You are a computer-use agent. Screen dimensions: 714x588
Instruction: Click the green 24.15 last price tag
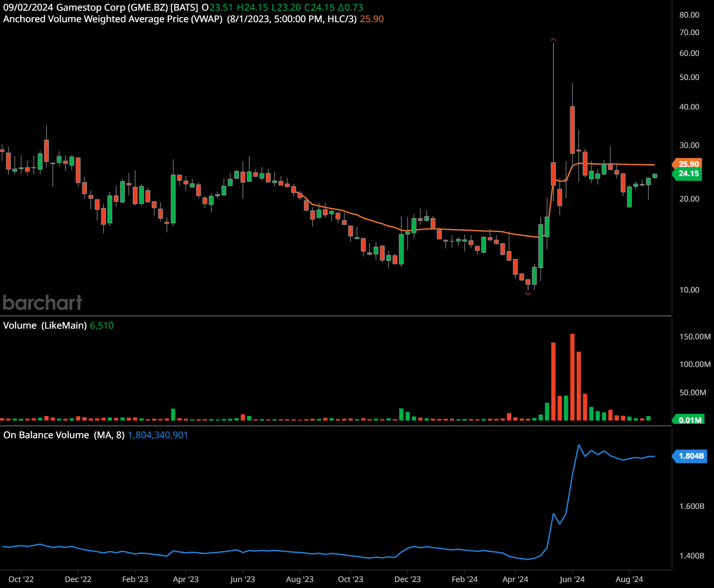[x=688, y=174]
